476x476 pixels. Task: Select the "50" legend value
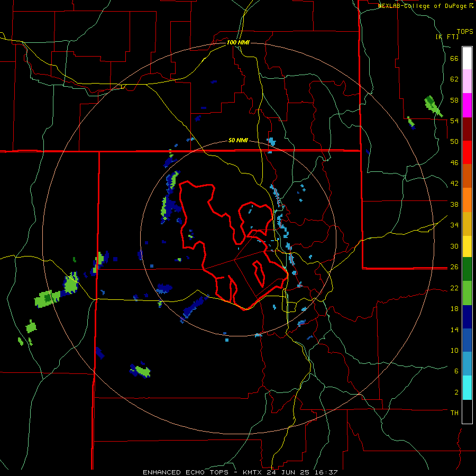[454, 142]
